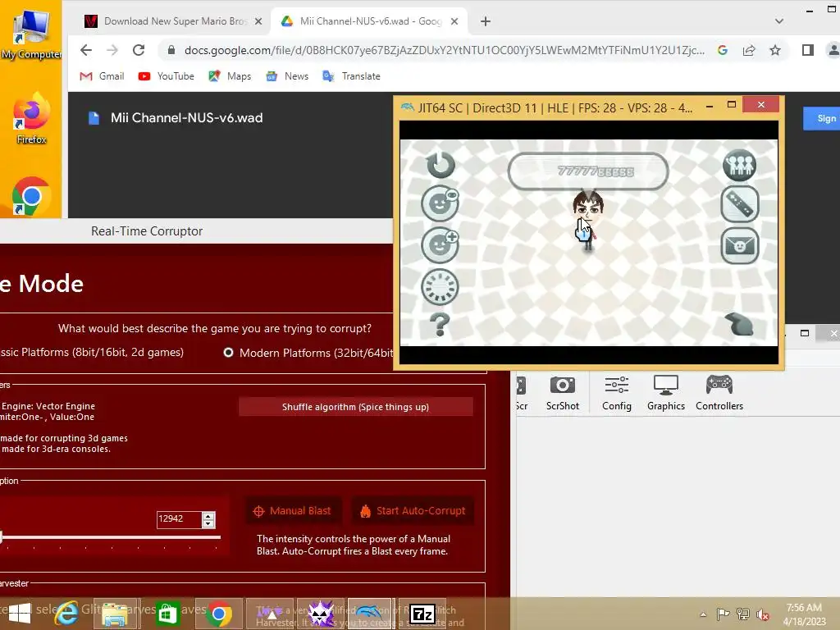Screen dimensions: 840x630
Task: Click the ScrShot camera icon in Dolphin
Action: 563,393
